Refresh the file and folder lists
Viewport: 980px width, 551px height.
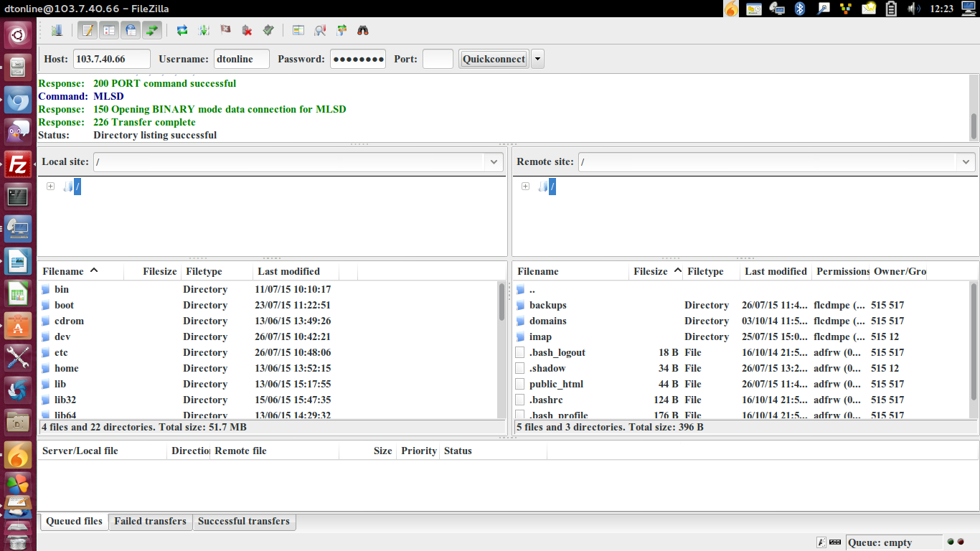tap(182, 30)
